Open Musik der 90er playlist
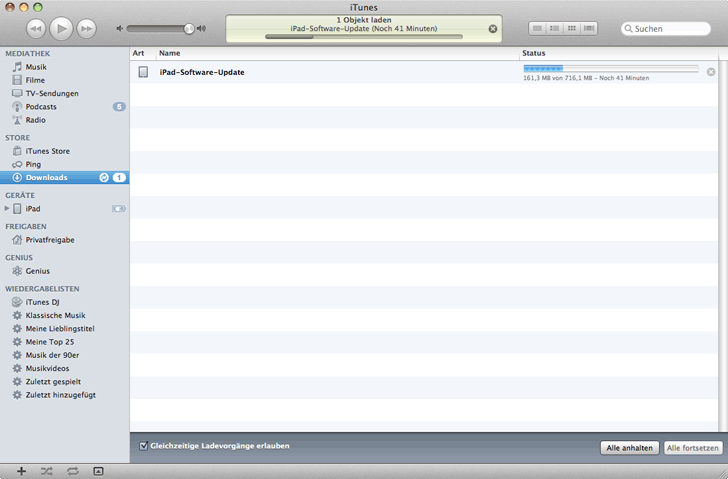 pos(52,355)
